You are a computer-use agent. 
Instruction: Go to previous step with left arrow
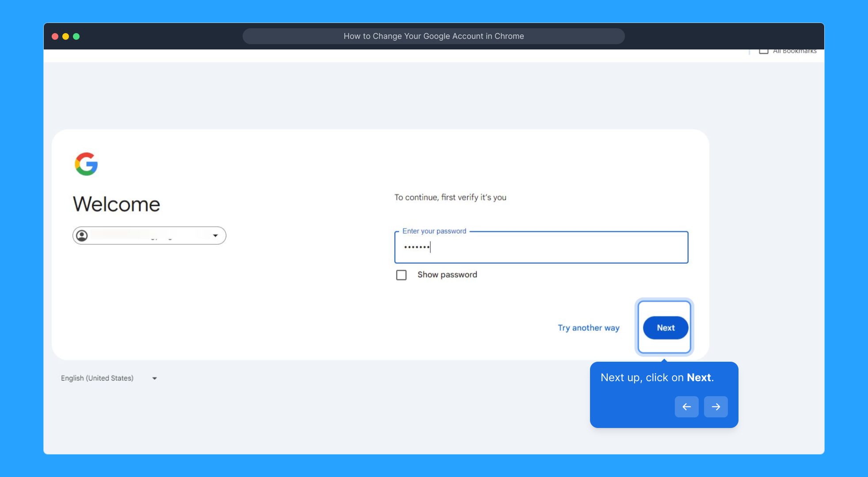coord(686,407)
